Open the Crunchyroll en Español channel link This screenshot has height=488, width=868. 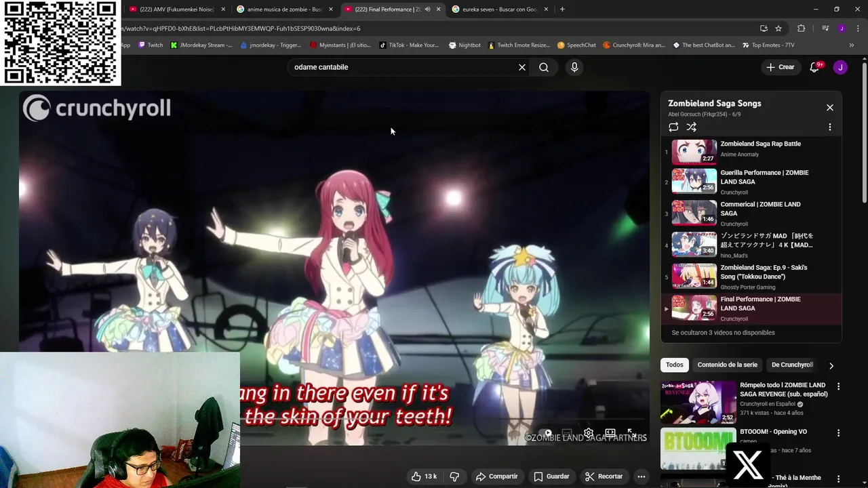coord(767,404)
